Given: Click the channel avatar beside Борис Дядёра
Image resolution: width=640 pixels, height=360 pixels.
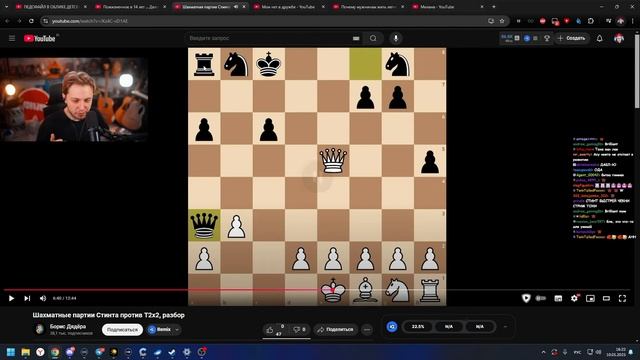Looking at the screenshot, I should (40, 329).
